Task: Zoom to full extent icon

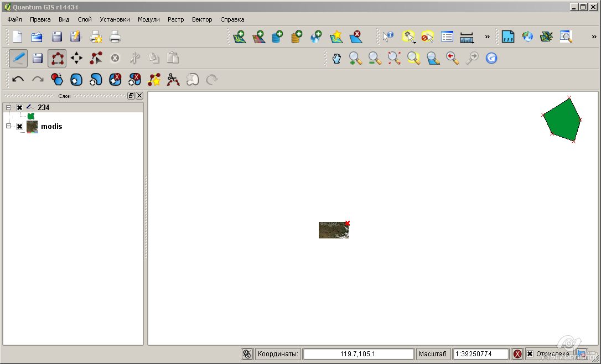Action: (x=394, y=58)
